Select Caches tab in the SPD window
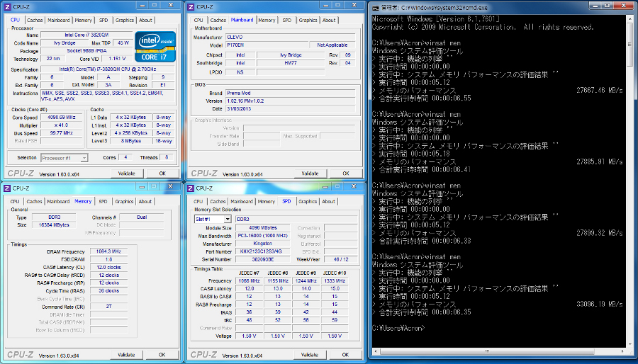 click(218, 202)
